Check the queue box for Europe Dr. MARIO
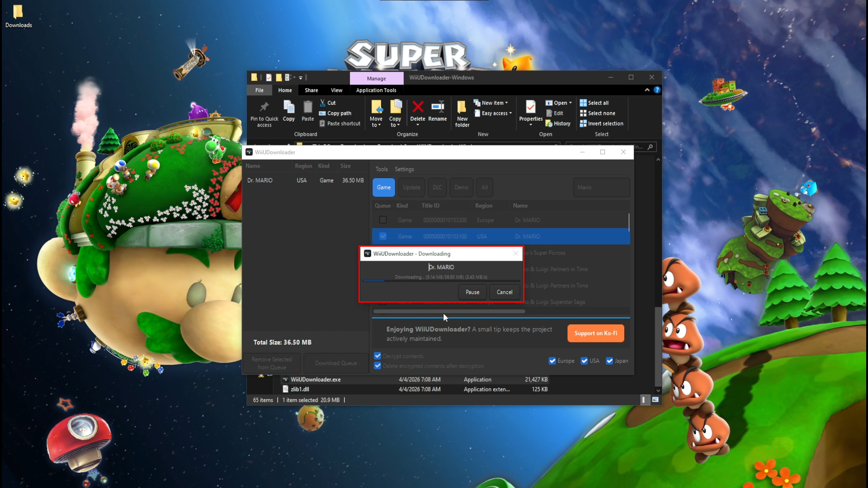 (x=382, y=220)
